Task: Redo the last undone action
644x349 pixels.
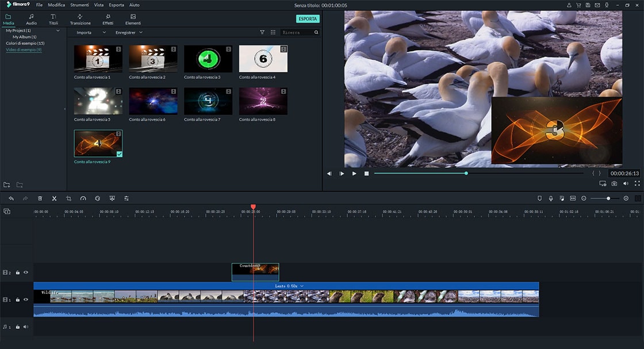Action: (x=25, y=198)
